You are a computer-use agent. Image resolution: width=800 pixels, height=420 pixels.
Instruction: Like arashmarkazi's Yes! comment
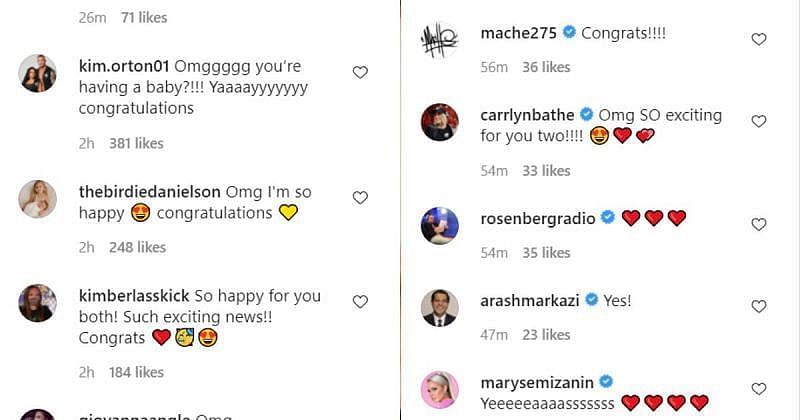[x=758, y=306]
